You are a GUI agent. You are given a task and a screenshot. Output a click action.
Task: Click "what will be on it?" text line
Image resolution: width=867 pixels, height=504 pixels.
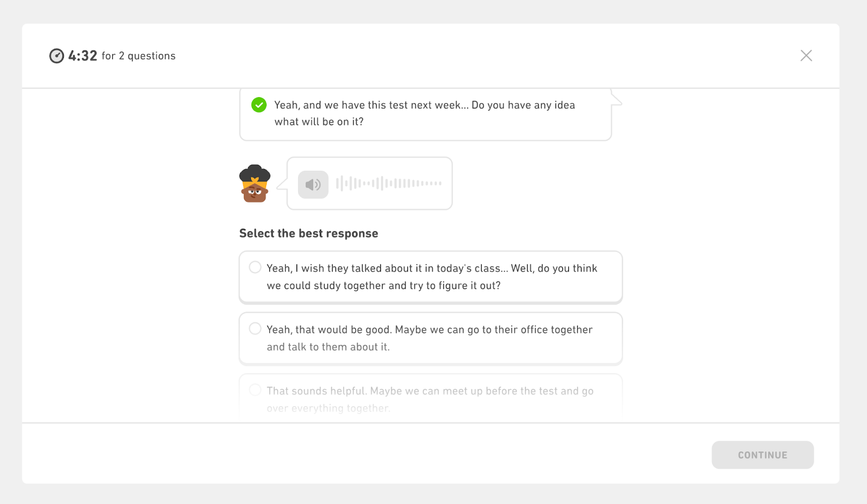coord(319,122)
